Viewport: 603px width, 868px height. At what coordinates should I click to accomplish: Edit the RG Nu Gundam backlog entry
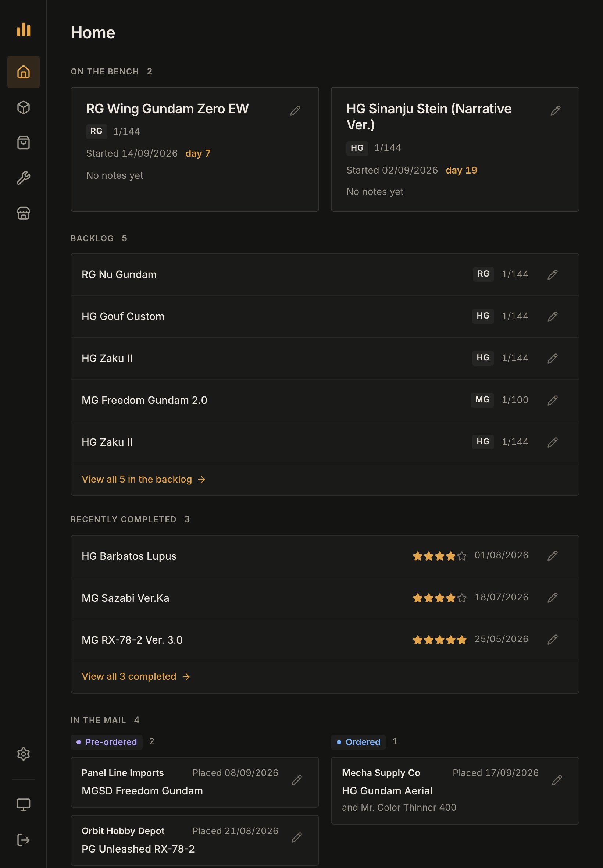click(552, 275)
